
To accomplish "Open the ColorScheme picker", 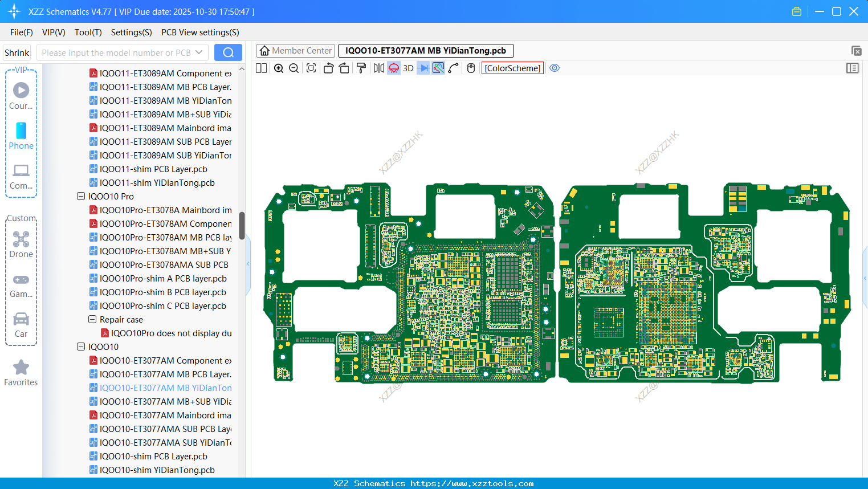I will click(x=512, y=68).
